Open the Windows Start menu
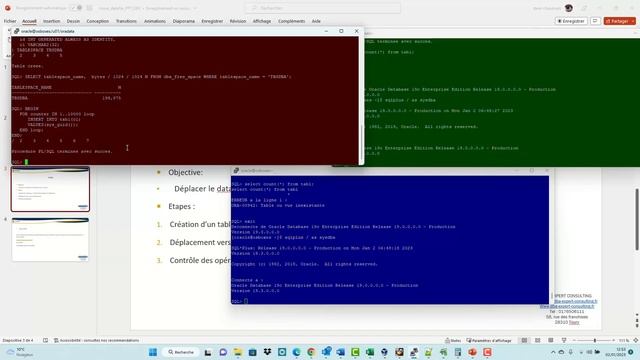Image resolution: width=640 pixels, height=360 pixels. (153, 352)
